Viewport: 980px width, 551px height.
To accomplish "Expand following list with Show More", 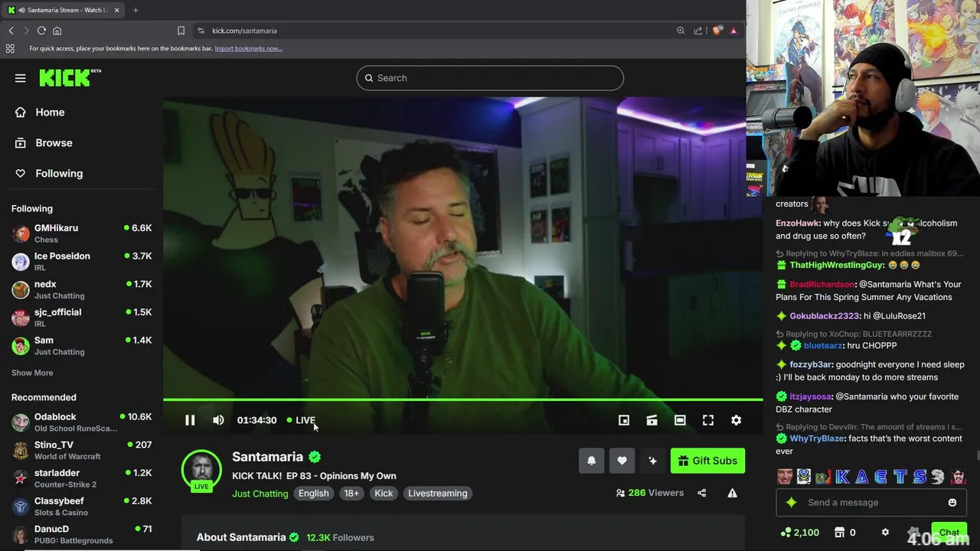I will [32, 373].
